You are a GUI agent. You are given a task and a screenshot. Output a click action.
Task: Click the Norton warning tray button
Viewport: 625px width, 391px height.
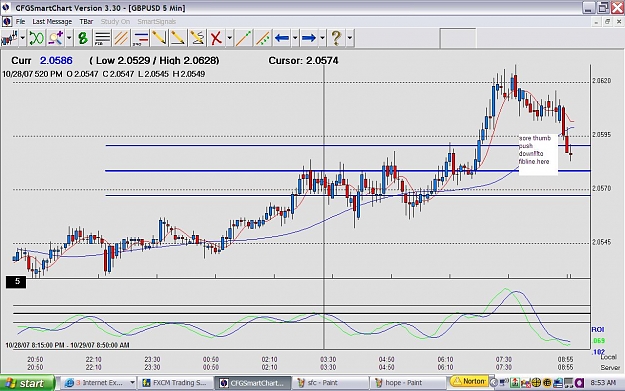469,382
